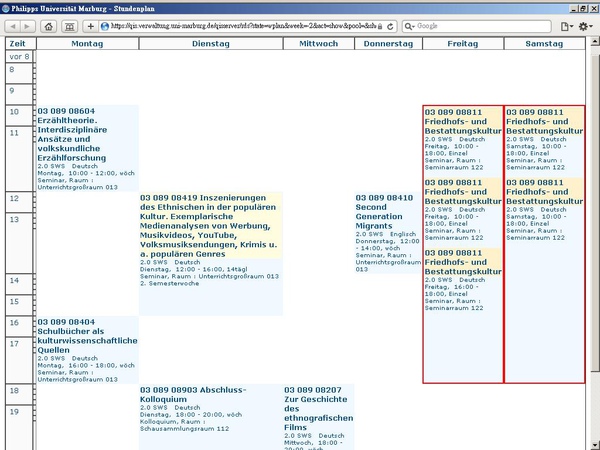Click the 'vor 8' time row cell
Image resolution: width=600 pixels, height=450 pixels.
click(x=20, y=57)
